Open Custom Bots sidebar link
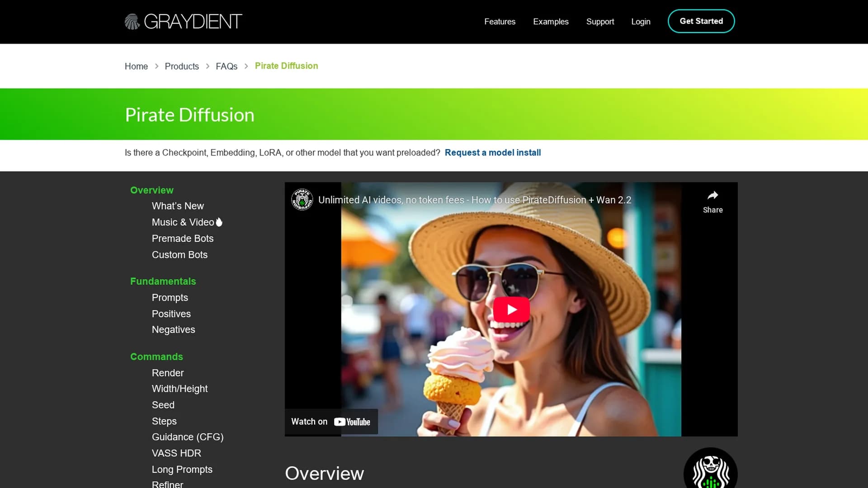This screenshot has height=488, width=868. 179,255
